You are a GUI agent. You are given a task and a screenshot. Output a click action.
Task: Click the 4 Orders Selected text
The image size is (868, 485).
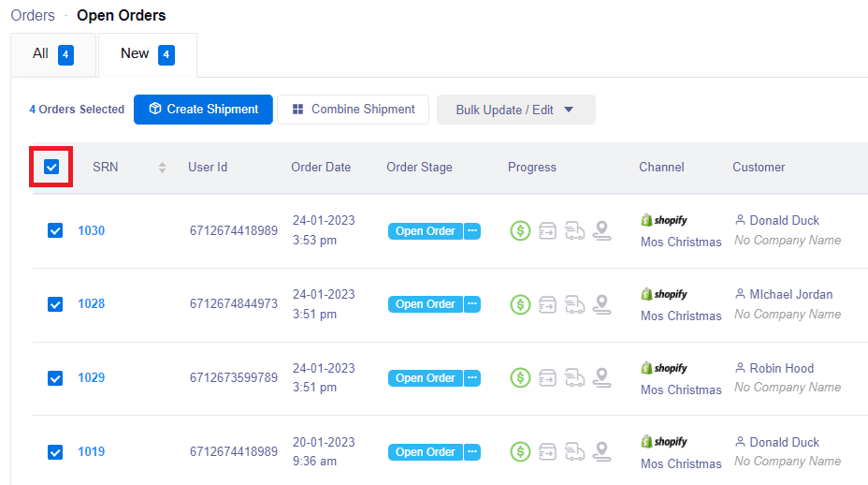[x=77, y=110]
